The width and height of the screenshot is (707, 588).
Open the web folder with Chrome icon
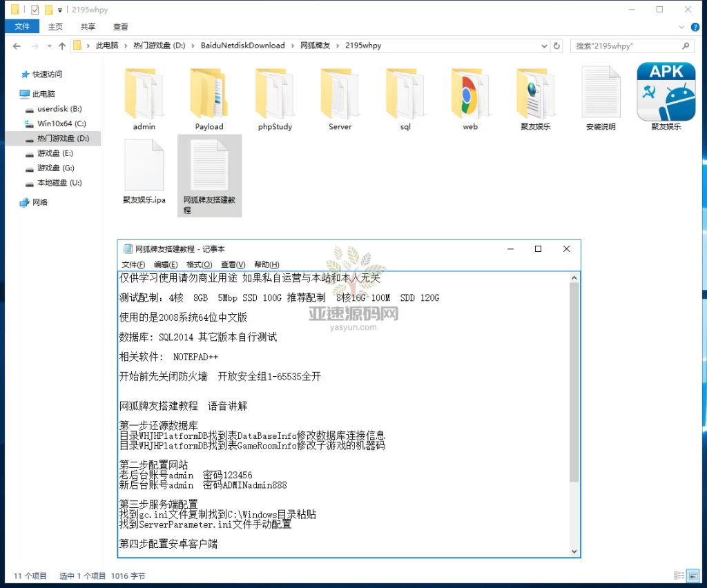(x=470, y=95)
